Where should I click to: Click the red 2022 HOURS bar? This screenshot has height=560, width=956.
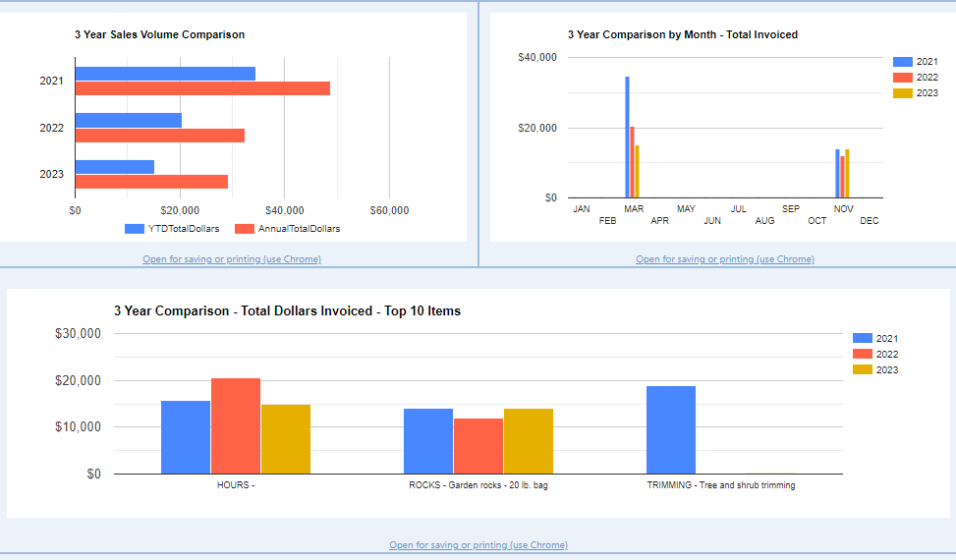(x=236, y=425)
